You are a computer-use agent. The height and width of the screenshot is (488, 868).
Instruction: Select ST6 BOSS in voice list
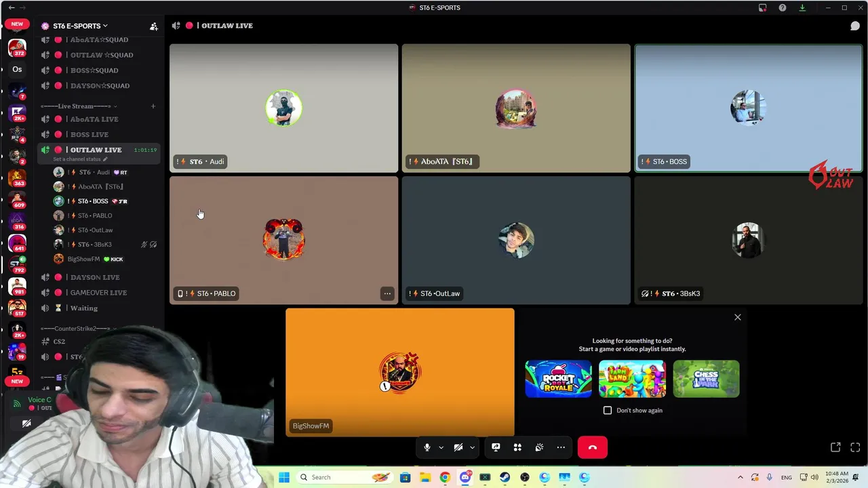(105, 201)
